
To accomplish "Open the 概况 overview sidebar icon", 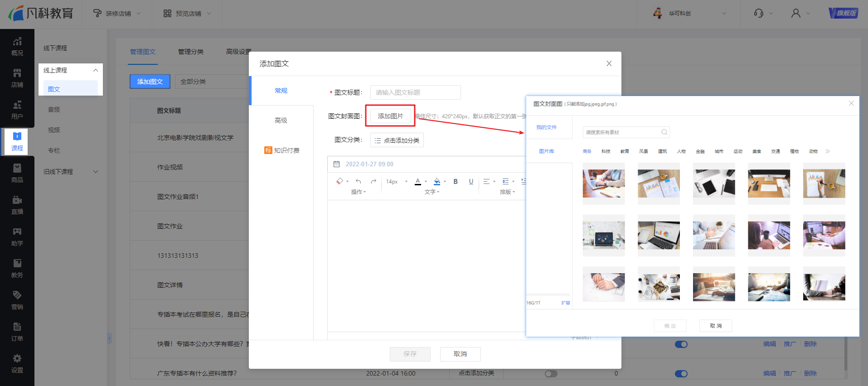I will click(17, 47).
